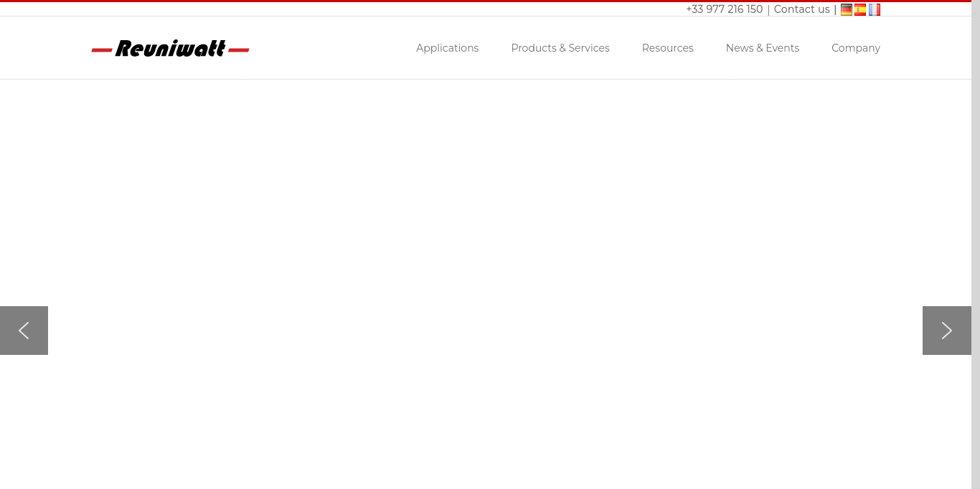
Task: Click red dash right of Reuniwatt wordmark
Action: pyautogui.click(x=239, y=50)
